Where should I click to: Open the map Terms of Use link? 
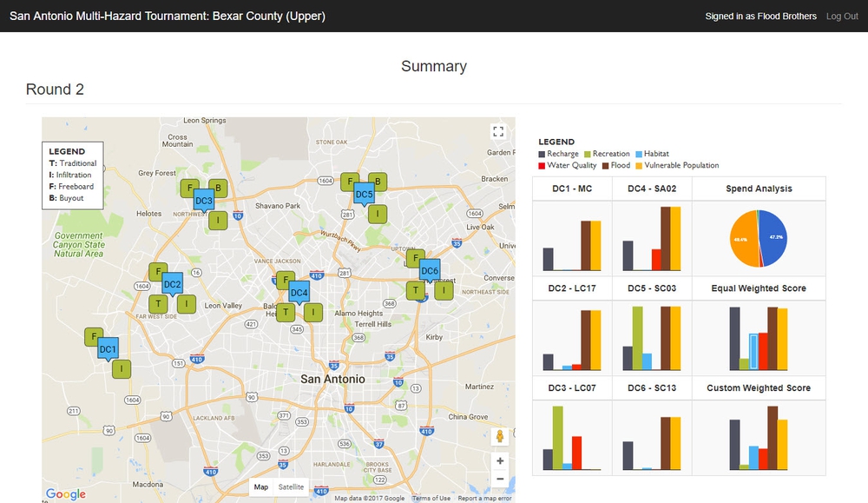click(x=431, y=498)
